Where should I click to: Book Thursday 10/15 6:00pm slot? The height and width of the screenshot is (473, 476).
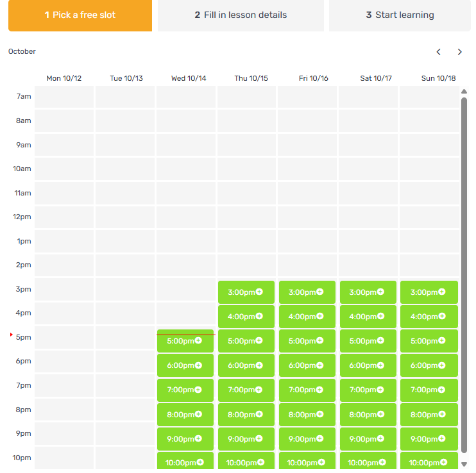(x=246, y=365)
